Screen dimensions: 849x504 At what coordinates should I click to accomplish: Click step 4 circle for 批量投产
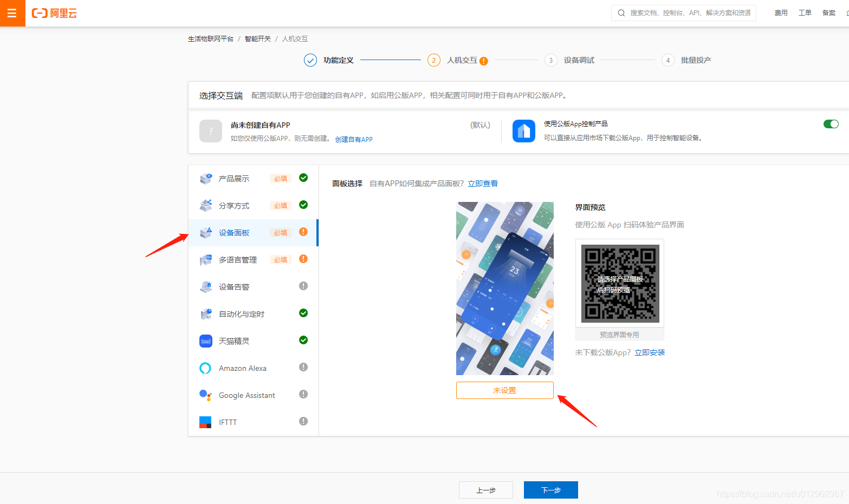pos(668,60)
